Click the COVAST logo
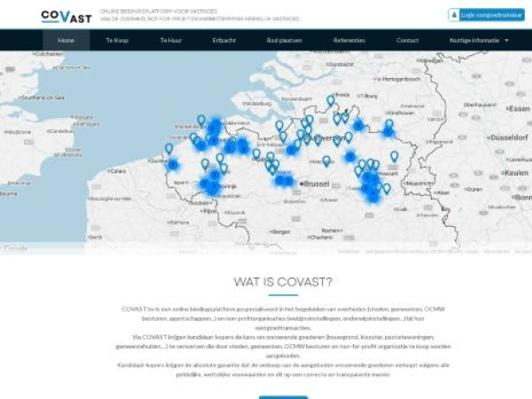Viewport: 532px width, 399px height. 66,17
